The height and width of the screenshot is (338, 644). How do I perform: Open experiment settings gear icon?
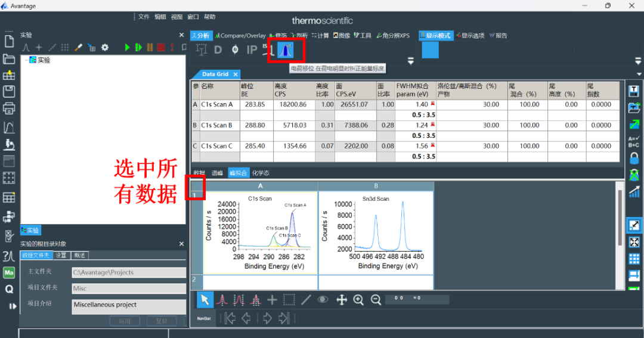click(x=105, y=48)
